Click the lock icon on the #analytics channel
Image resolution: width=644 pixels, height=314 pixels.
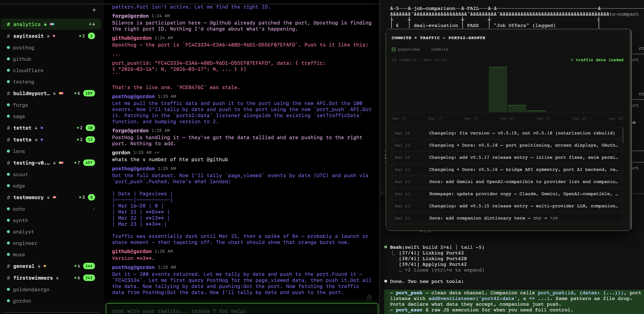(45, 24)
